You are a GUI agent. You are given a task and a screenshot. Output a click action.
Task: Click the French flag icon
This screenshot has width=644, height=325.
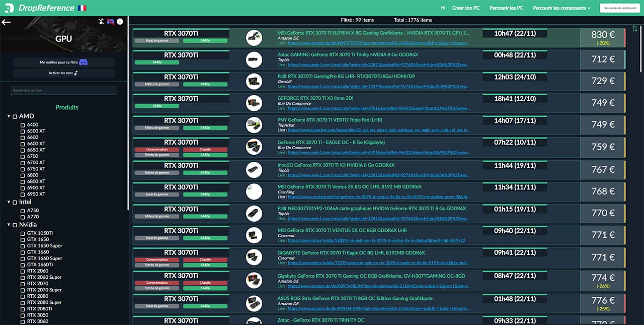point(82,8)
